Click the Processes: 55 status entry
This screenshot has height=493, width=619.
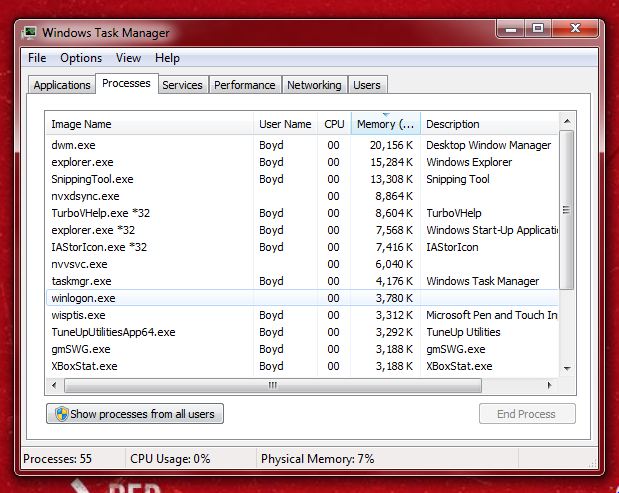coord(57,459)
